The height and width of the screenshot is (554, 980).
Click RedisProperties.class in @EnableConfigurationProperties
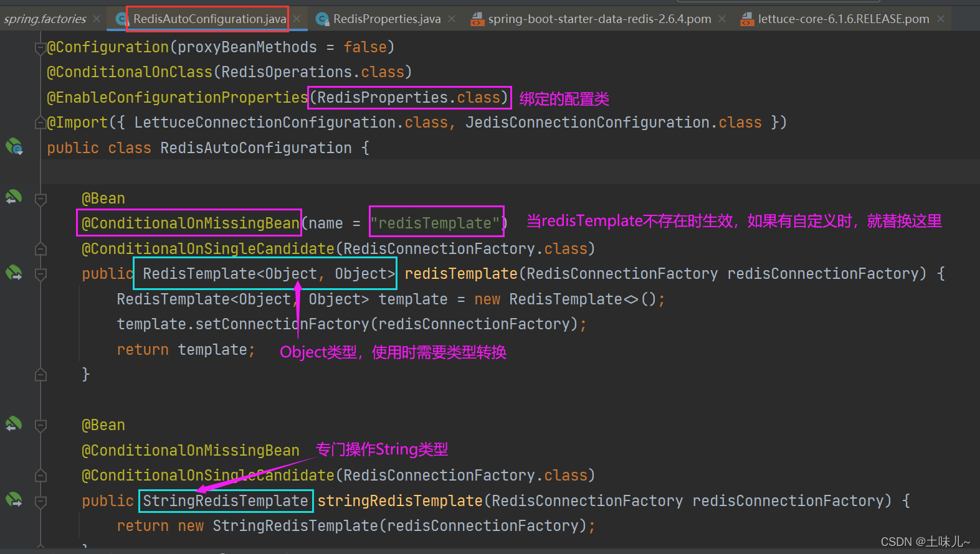(x=409, y=98)
